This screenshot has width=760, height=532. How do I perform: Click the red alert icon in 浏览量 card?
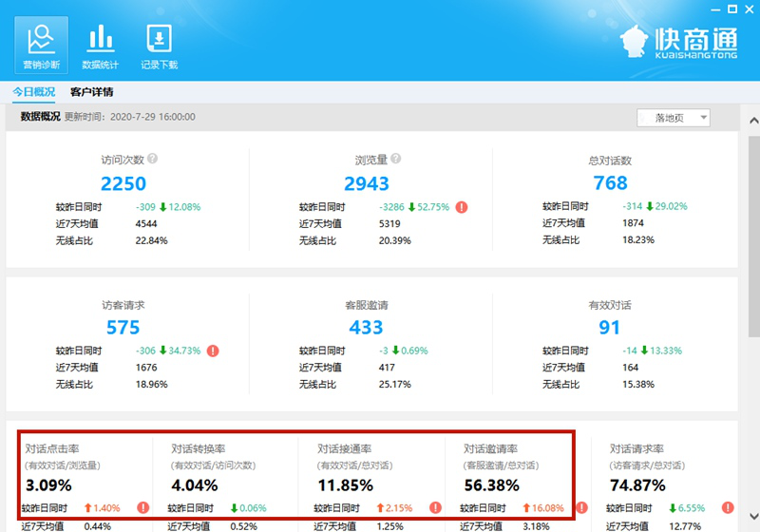click(x=462, y=206)
